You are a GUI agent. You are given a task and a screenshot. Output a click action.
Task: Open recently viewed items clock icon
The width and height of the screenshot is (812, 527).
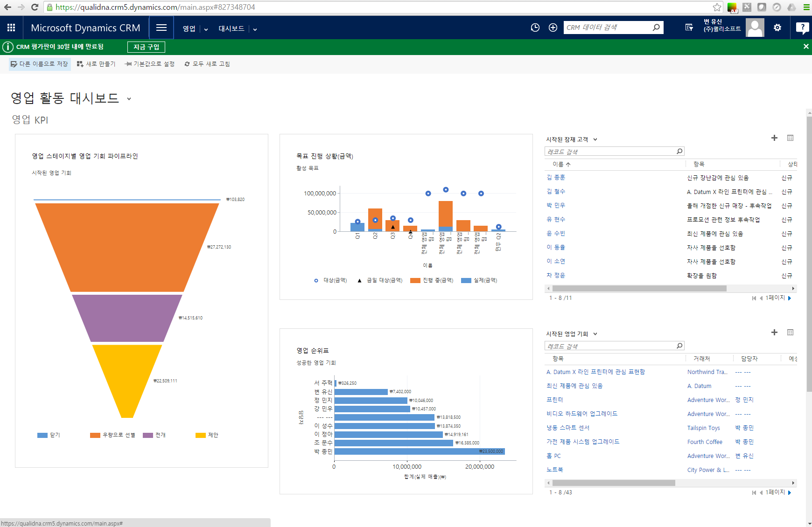pyautogui.click(x=535, y=28)
